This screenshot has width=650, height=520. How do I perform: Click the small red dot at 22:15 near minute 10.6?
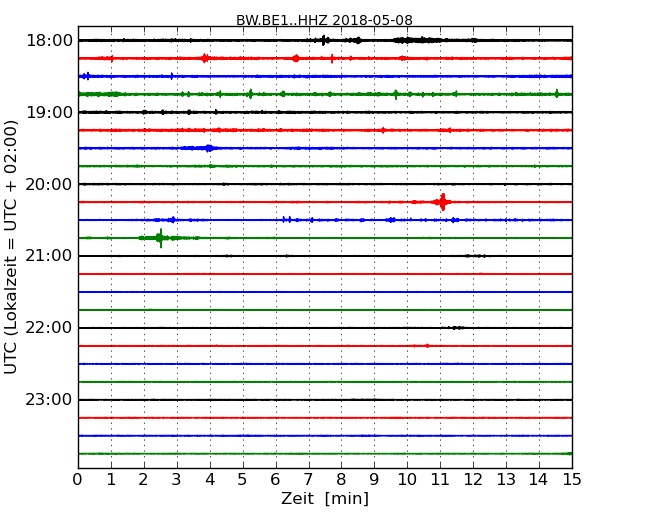427,346
